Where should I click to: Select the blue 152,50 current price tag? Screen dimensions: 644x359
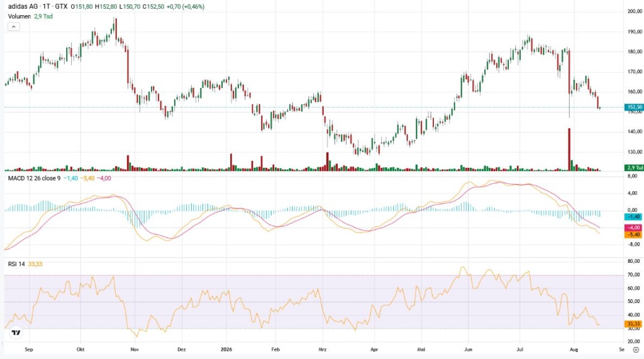[634, 107]
